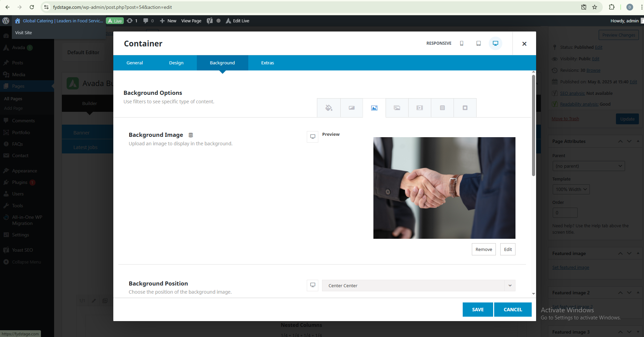
Task: Click the SAVE button
Action: click(x=478, y=310)
